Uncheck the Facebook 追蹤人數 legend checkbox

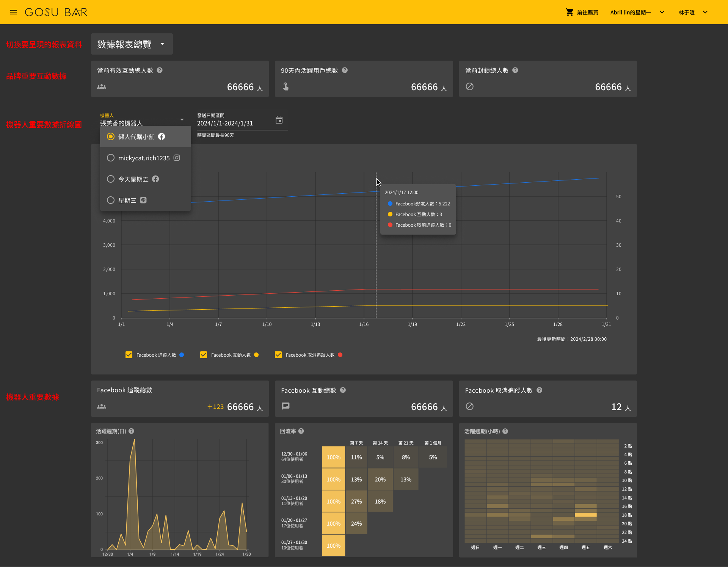[129, 355]
